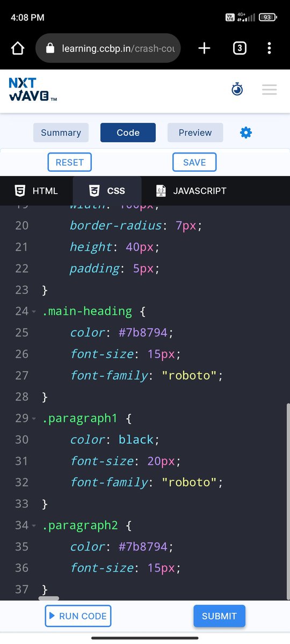Click 'color: #7b8794;' on line 35
This screenshot has height=644, width=290.
(x=122, y=546)
